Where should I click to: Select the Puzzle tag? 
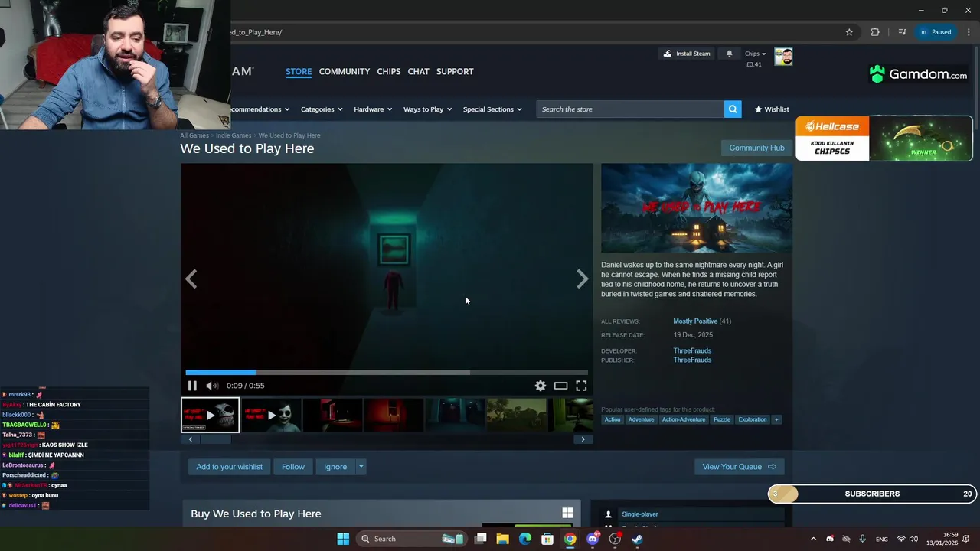tap(722, 419)
